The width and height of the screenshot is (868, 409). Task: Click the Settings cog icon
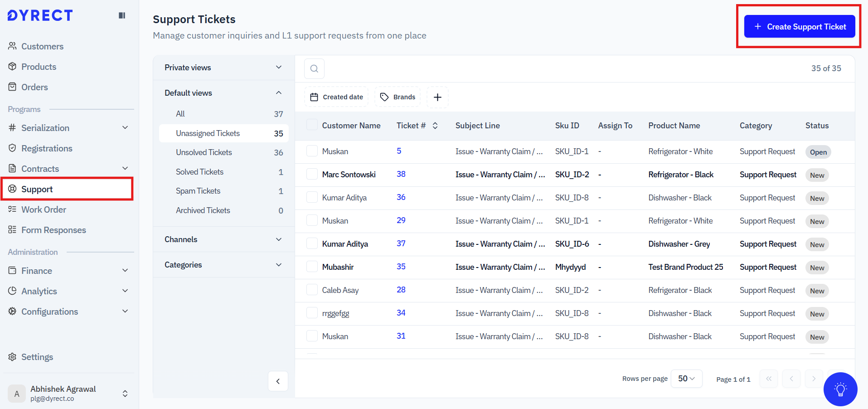[x=12, y=357]
